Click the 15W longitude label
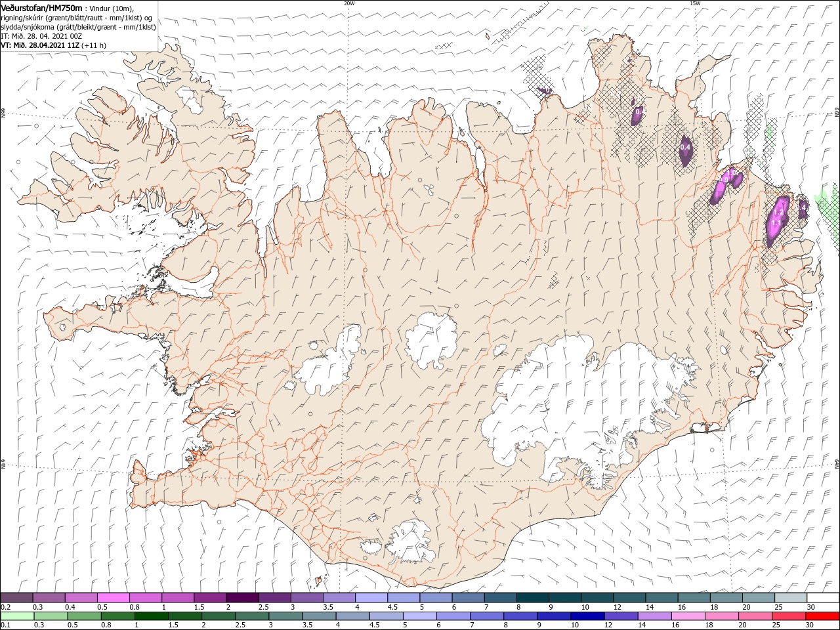 695,3
